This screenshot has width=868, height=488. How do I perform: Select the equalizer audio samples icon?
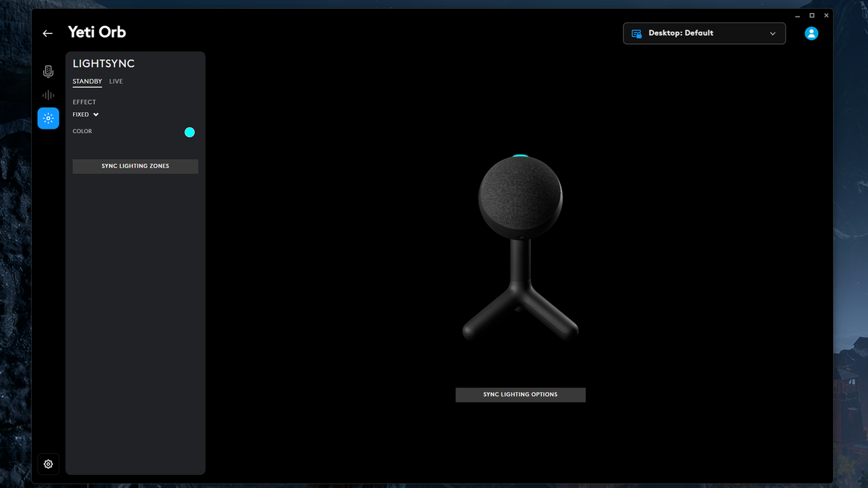pos(48,94)
